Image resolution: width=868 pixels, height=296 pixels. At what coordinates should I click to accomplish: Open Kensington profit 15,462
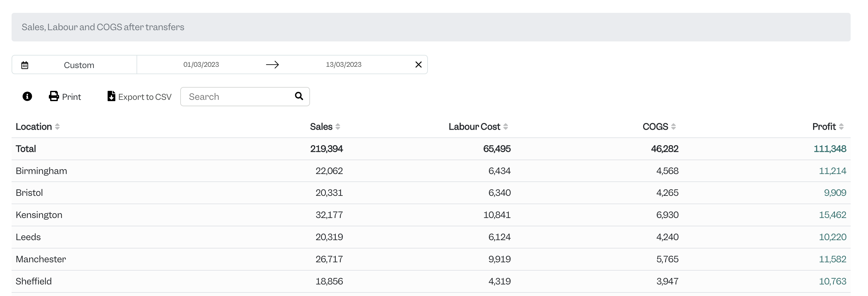(x=832, y=215)
